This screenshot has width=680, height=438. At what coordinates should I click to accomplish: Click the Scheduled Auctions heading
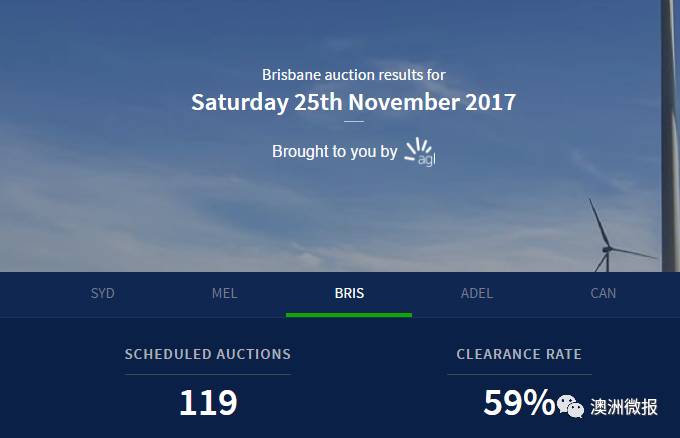click(208, 354)
